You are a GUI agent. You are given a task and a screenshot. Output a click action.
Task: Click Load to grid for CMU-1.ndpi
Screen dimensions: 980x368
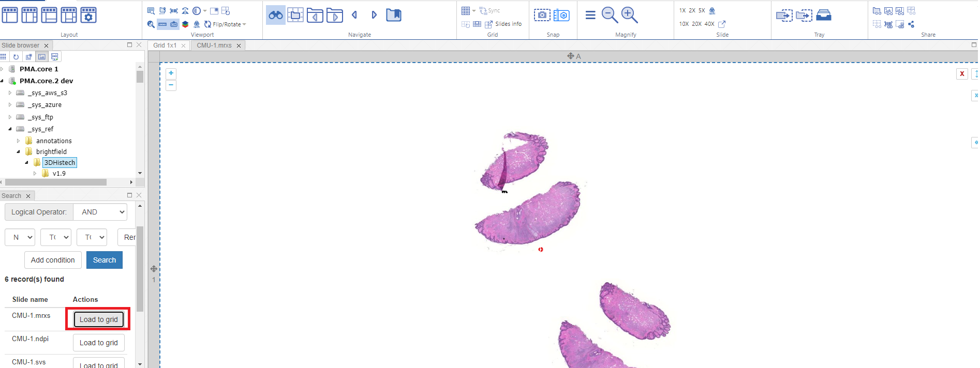[x=98, y=343]
